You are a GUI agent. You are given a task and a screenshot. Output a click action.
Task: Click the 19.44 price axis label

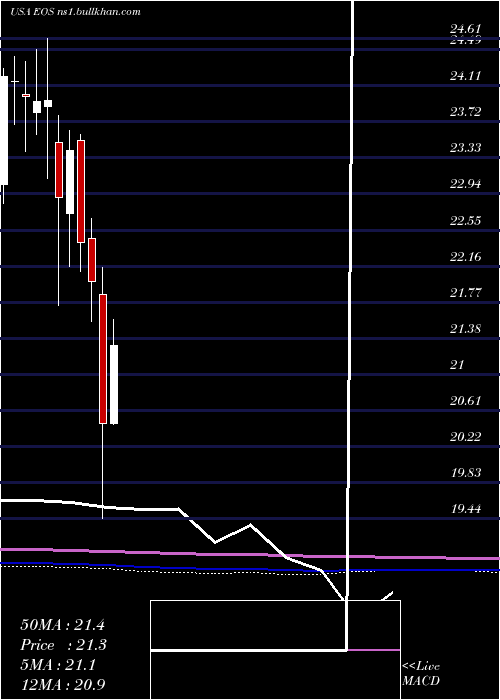coord(465,509)
